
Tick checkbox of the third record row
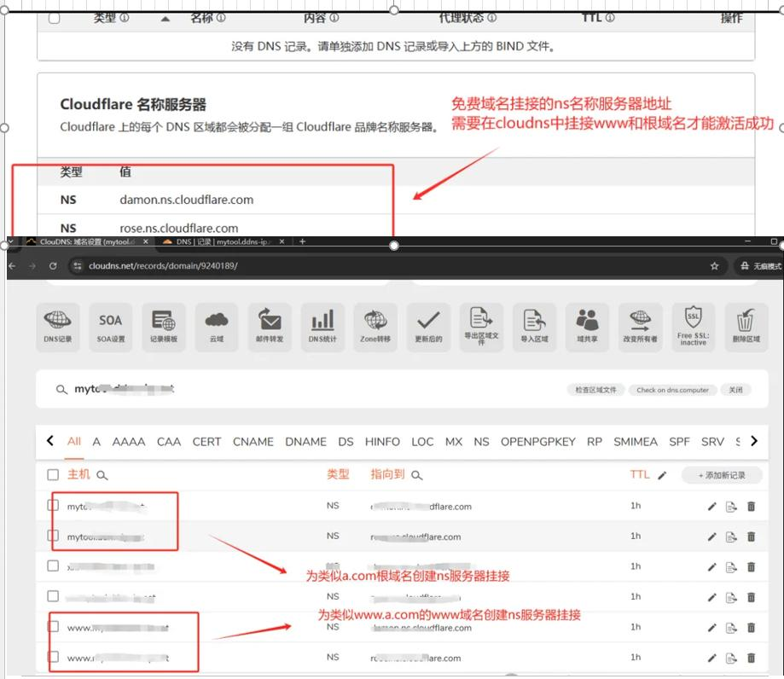click(53, 566)
